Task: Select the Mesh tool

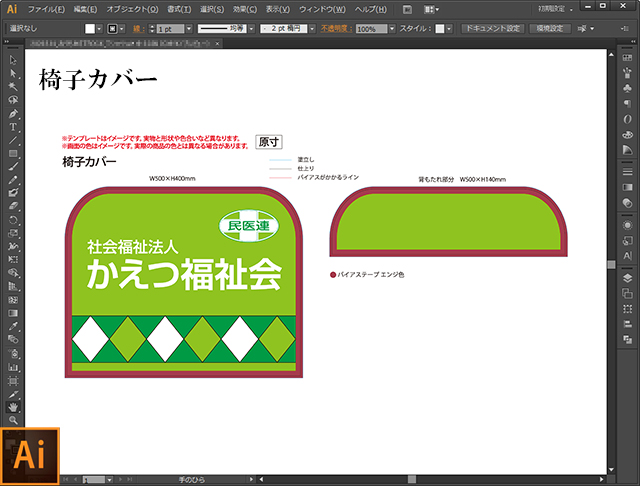Action: [x=13, y=300]
